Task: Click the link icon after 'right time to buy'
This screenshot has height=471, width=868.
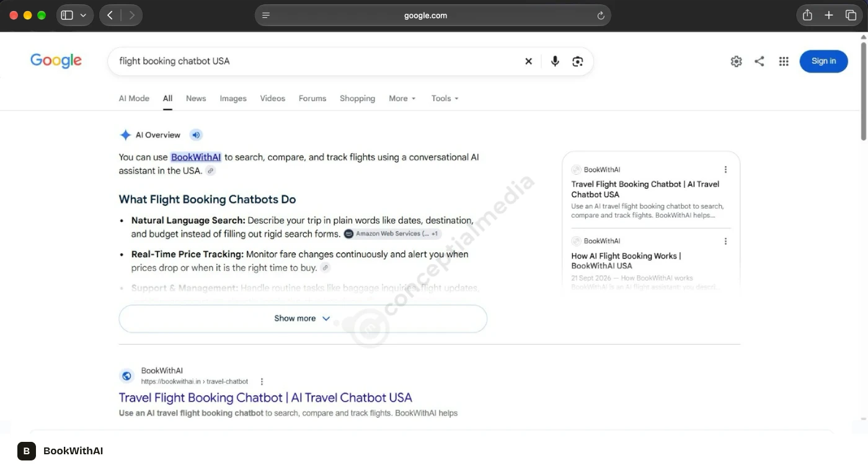Action: (x=325, y=268)
